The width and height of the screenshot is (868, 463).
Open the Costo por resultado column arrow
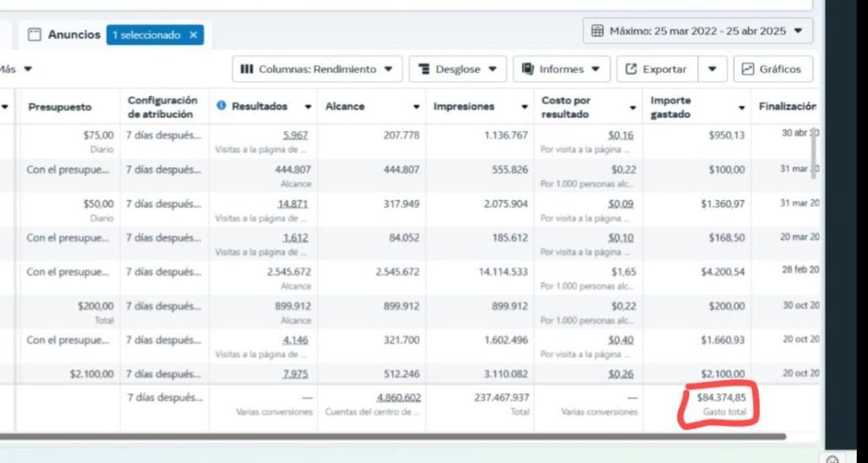pyautogui.click(x=632, y=108)
